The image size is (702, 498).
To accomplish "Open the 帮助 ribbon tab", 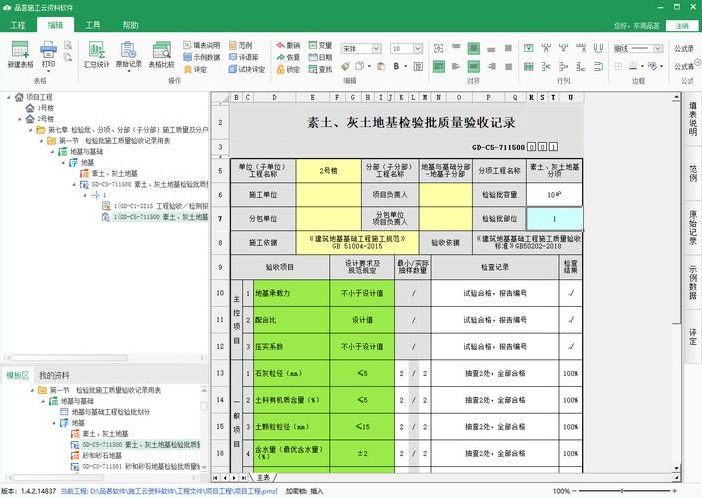I will [131, 25].
